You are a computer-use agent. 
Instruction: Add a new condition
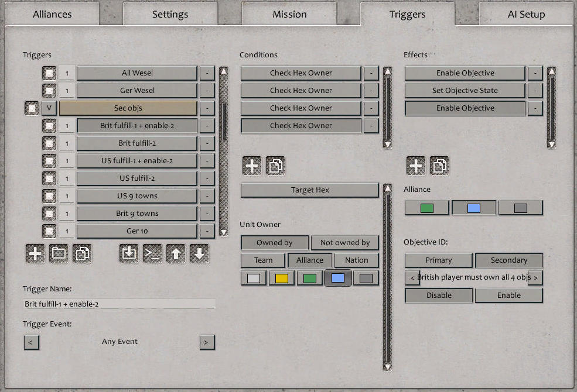coord(252,166)
